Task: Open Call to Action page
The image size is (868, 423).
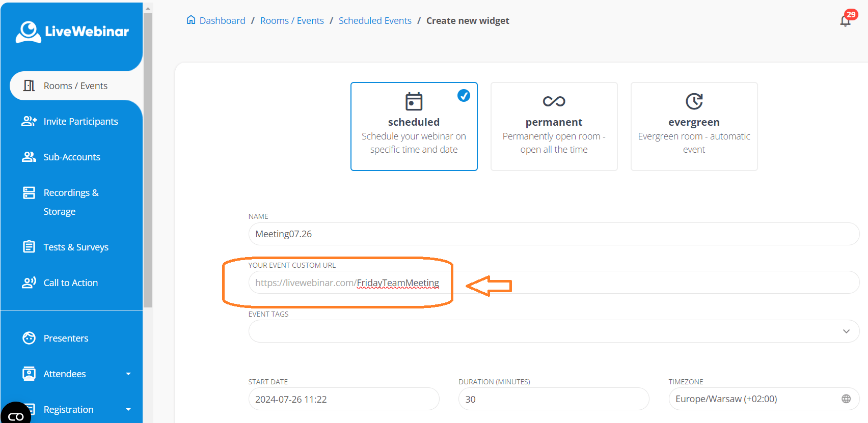Action: (x=70, y=283)
